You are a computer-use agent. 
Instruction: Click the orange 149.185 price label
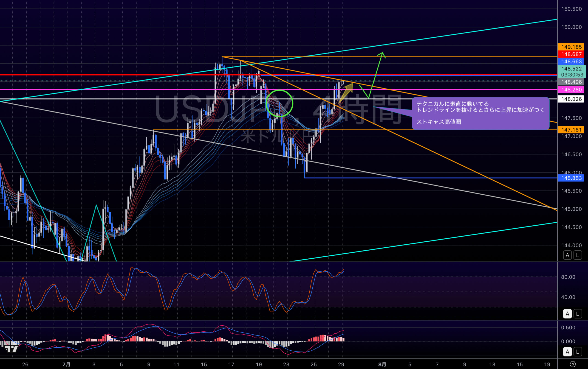point(571,47)
